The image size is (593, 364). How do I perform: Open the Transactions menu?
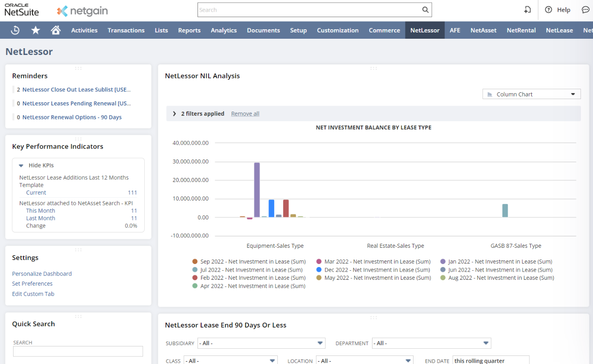pyautogui.click(x=126, y=30)
